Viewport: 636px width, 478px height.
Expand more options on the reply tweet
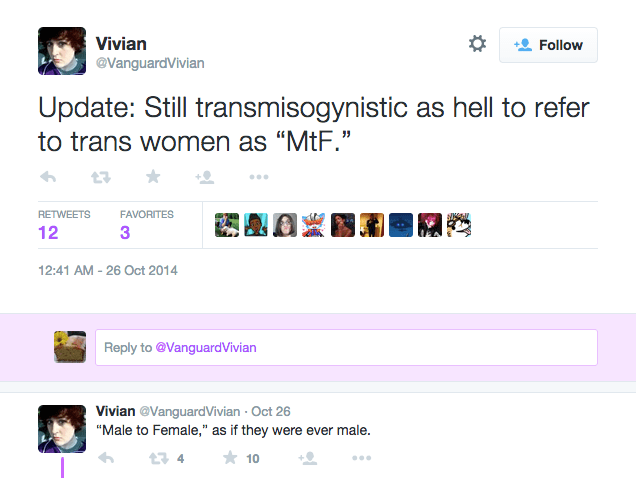(361, 458)
